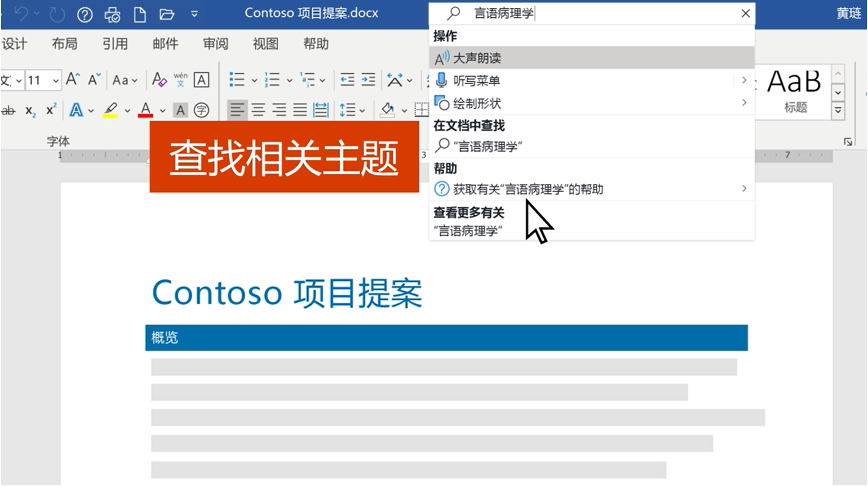This screenshot has height=487, width=868.
Task: Find "言语病理学" in the document
Action: click(592, 147)
